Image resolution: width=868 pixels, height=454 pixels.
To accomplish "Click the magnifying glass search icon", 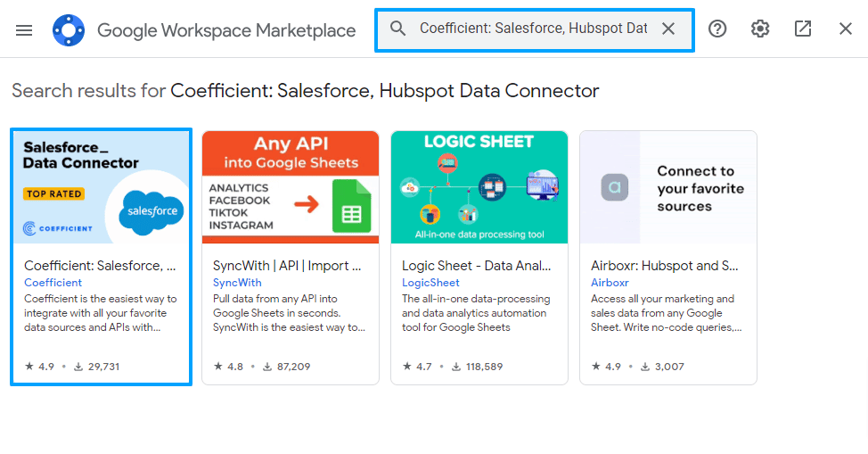I will pyautogui.click(x=398, y=29).
